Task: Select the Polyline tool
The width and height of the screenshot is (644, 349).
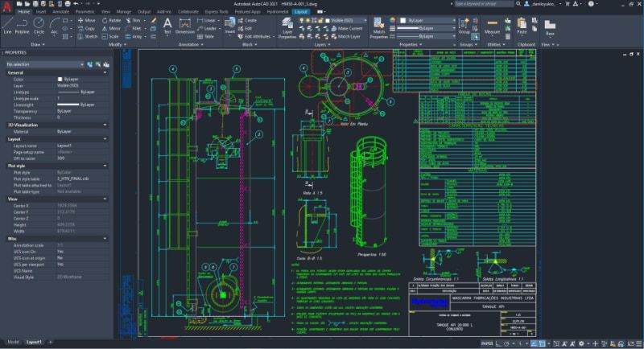Action: coord(22,26)
